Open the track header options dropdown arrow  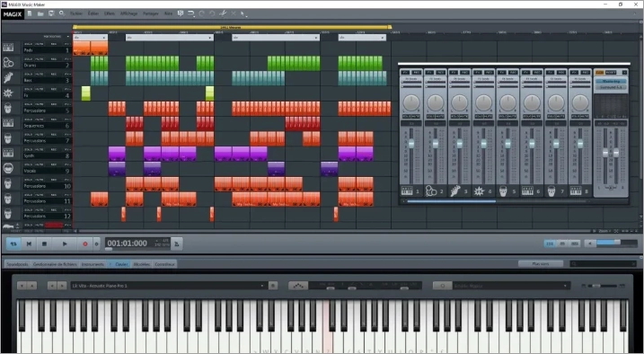pyautogui.click(x=68, y=37)
